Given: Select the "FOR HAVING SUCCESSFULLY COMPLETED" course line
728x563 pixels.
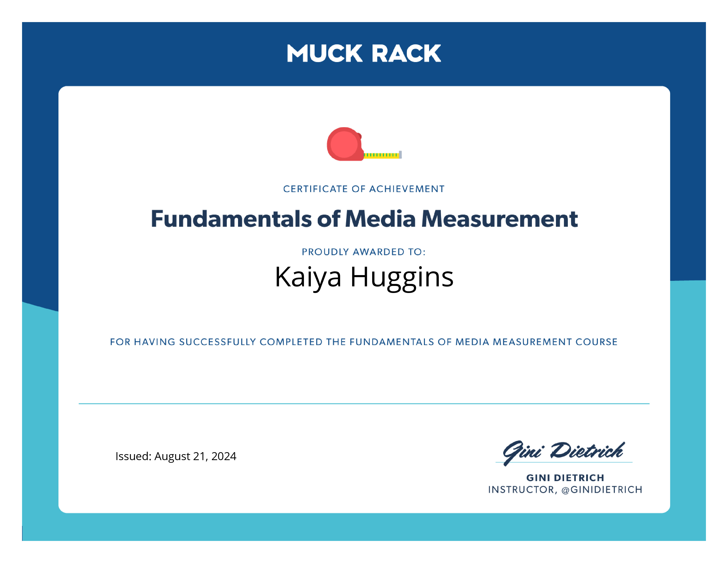Looking at the screenshot, I should click(364, 342).
